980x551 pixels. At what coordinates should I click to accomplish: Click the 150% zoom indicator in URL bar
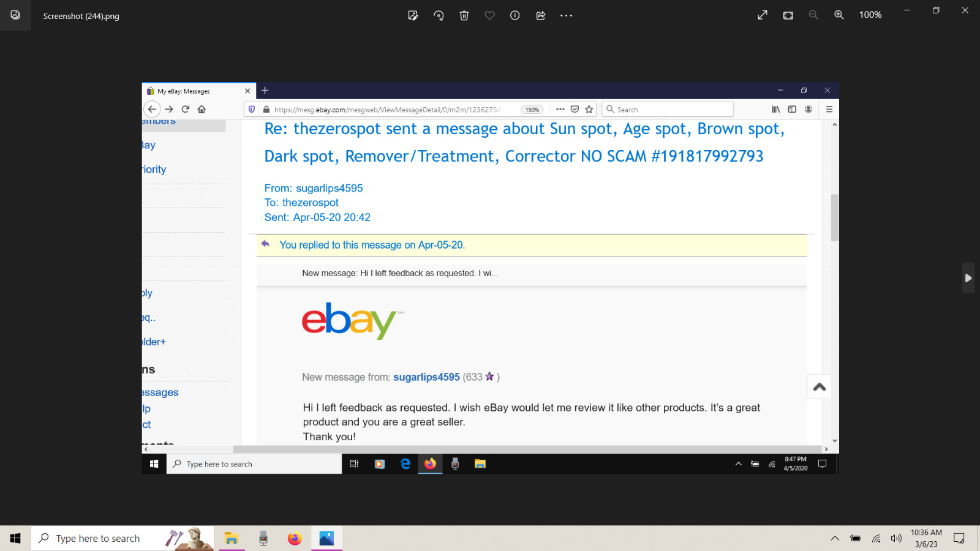(x=532, y=110)
